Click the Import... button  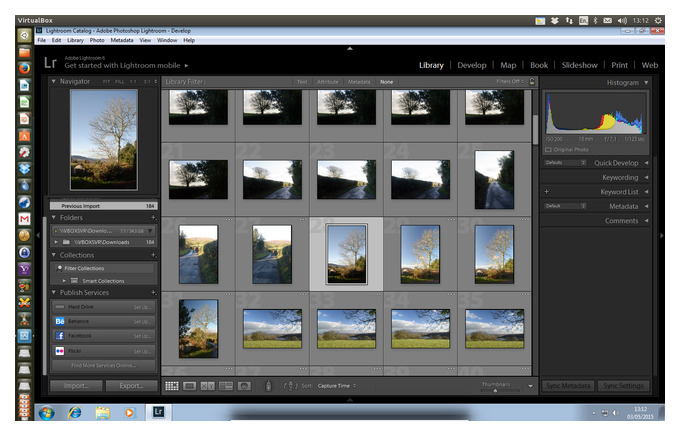(x=76, y=386)
